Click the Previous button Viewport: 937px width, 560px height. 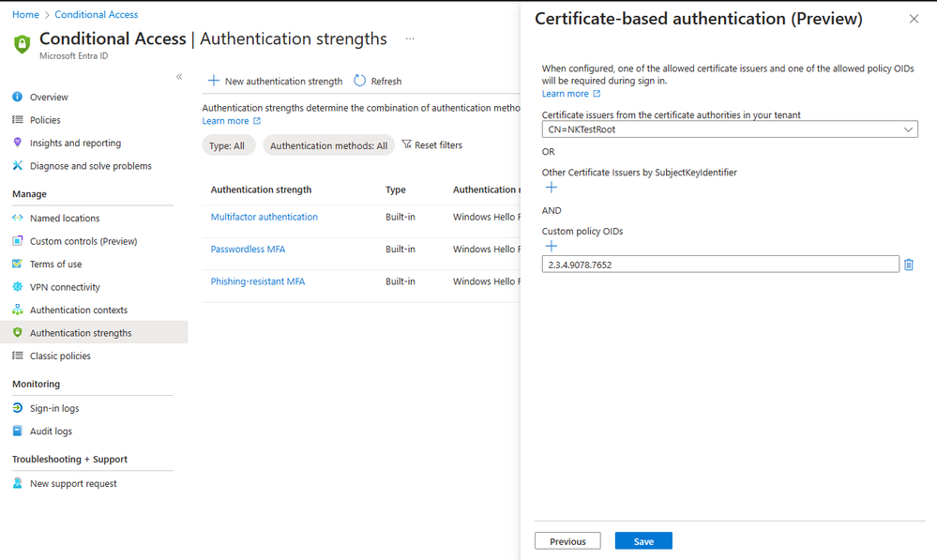[x=567, y=541]
